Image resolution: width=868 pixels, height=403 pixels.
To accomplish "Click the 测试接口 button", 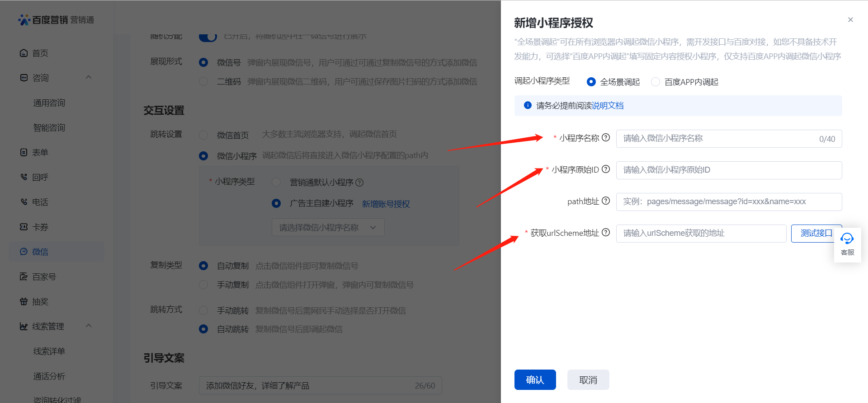I will tap(816, 234).
